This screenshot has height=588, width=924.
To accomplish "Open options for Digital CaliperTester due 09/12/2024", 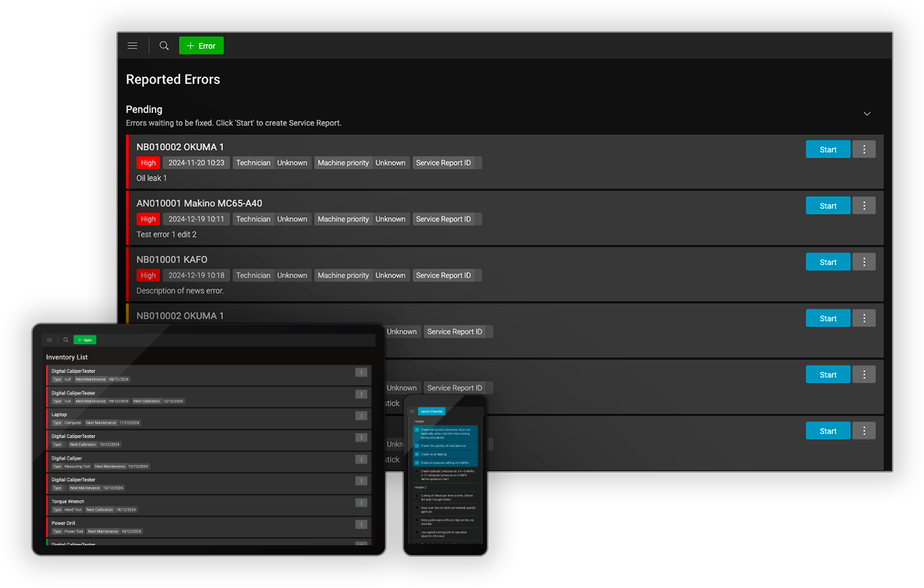I will coord(361,394).
